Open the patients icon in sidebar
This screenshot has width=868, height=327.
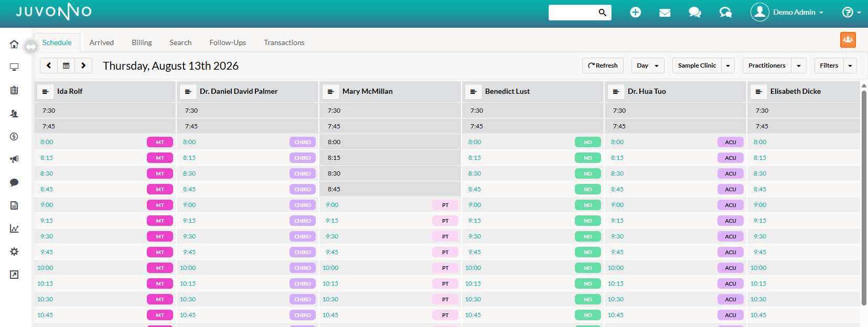[x=14, y=113]
